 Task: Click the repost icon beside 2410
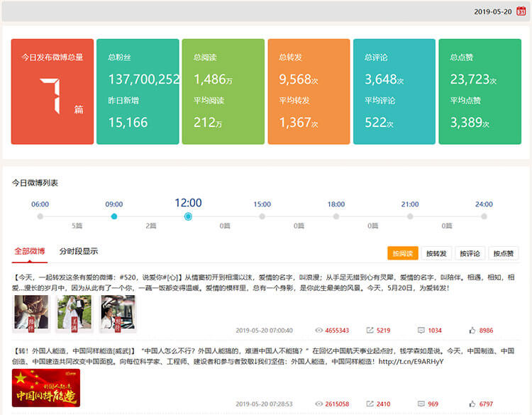click(370, 404)
